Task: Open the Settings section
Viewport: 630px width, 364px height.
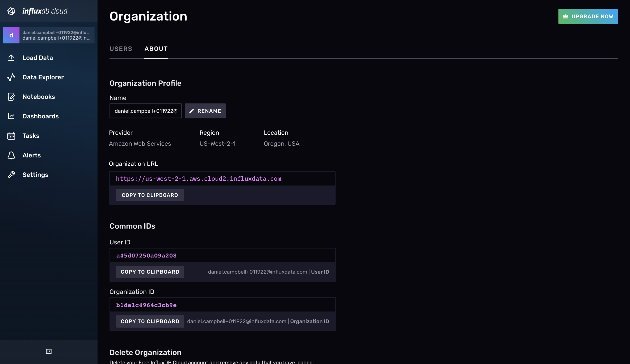Action: point(35,175)
